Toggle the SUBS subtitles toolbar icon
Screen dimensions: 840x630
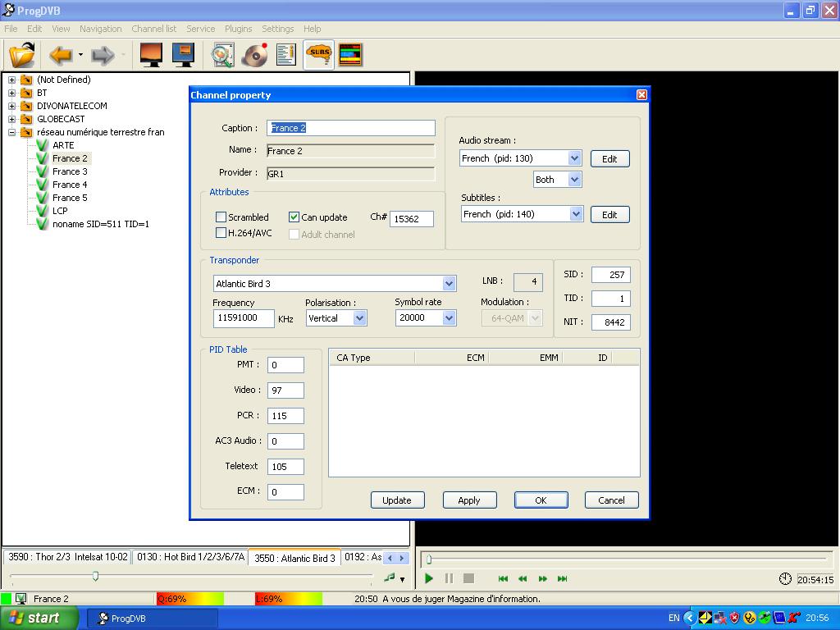pyautogui.click(x=319, y=55)
